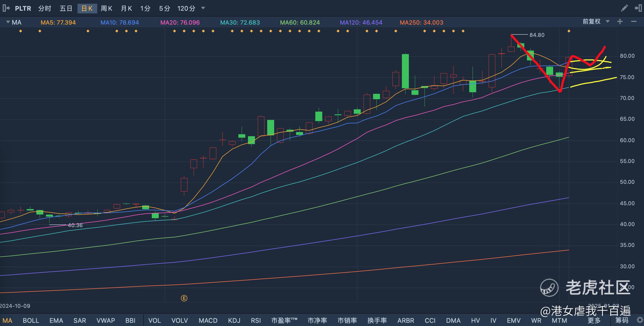Select the 月K monthly chart tab
Viewport: 644px width, 326px height.
[126, 9]
